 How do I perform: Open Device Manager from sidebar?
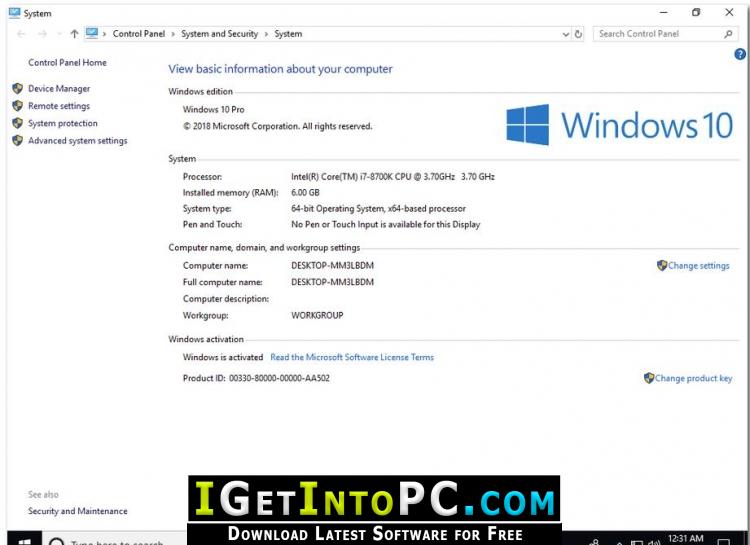(59, 89)
